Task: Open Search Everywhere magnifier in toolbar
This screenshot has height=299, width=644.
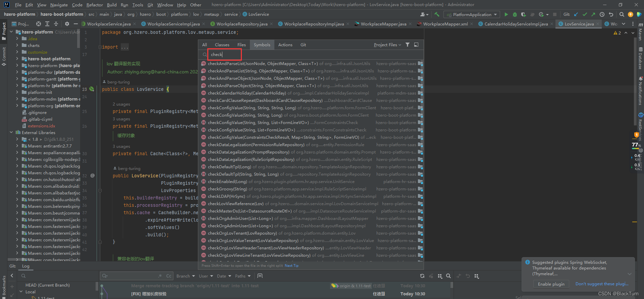Action: click(622, 14)
